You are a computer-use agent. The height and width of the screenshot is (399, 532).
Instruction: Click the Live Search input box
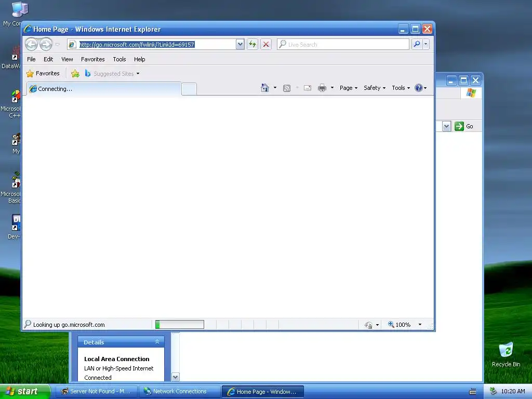(343, 45)
